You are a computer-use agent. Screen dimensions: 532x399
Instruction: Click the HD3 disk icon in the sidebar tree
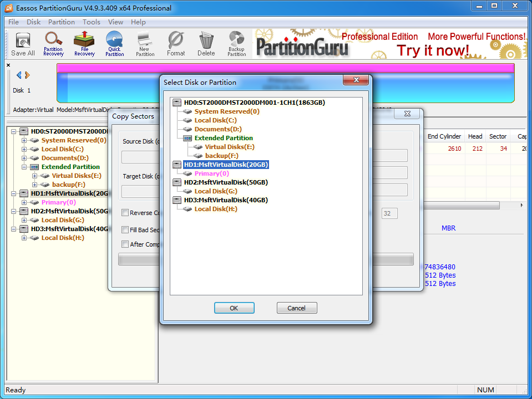coord(24,229)
